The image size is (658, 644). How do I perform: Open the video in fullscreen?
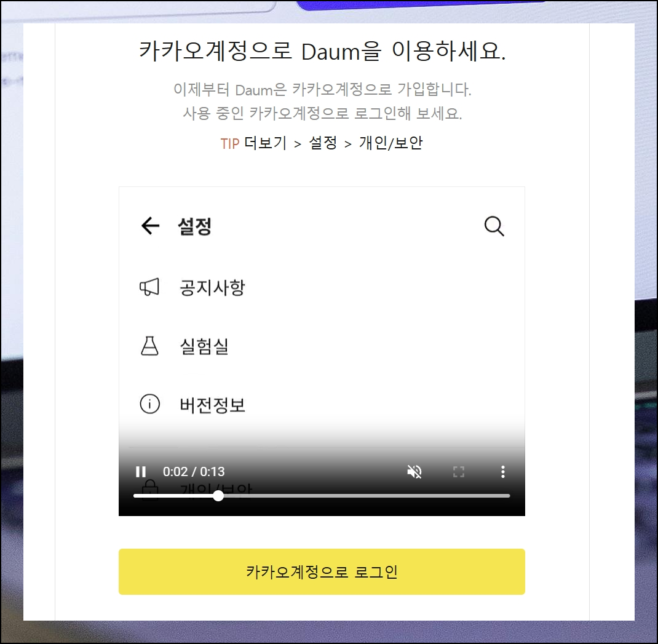pos(459,472)
